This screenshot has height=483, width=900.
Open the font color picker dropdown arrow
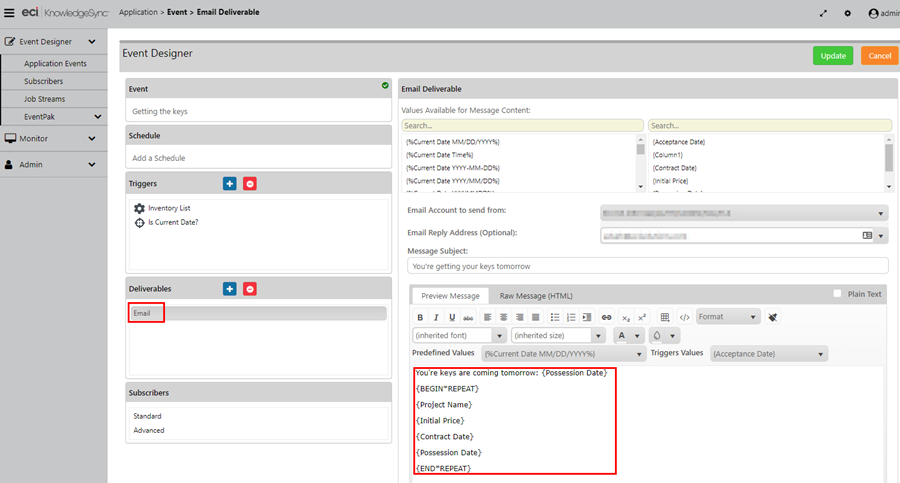637,335
